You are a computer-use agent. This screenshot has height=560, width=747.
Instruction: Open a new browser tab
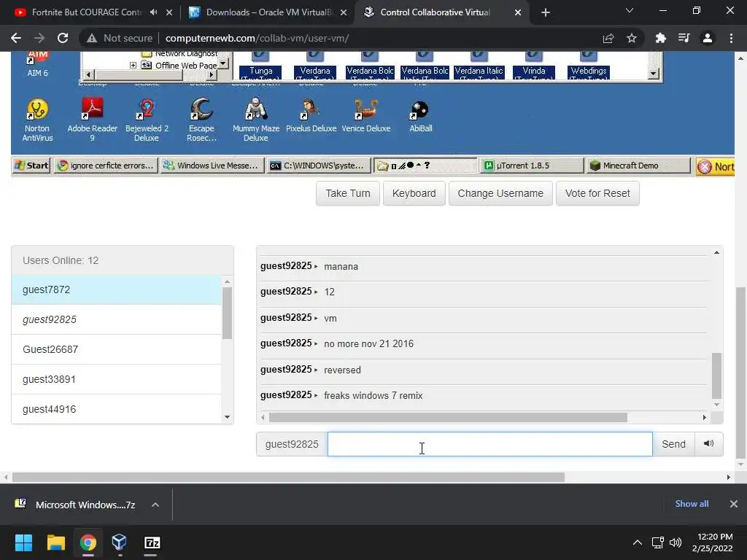tap(546, 12)
